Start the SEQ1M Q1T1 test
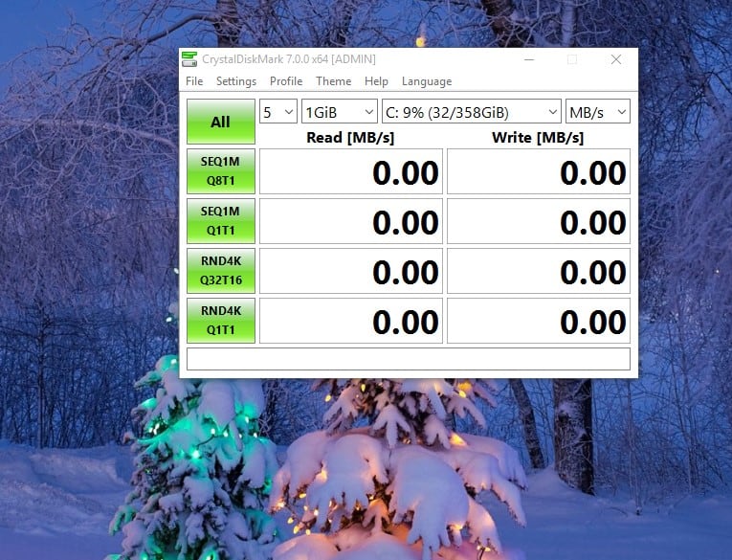732x560 pixels. (x=221, y=221)
